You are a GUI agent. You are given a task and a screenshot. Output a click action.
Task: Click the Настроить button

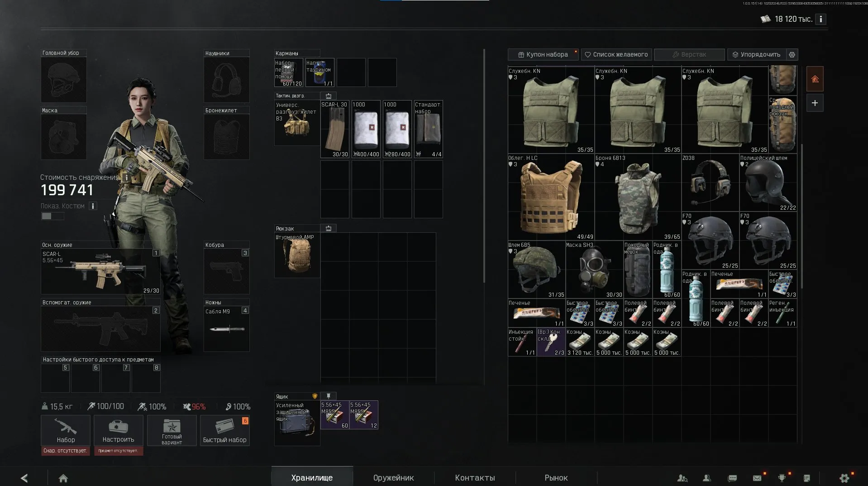118,430
